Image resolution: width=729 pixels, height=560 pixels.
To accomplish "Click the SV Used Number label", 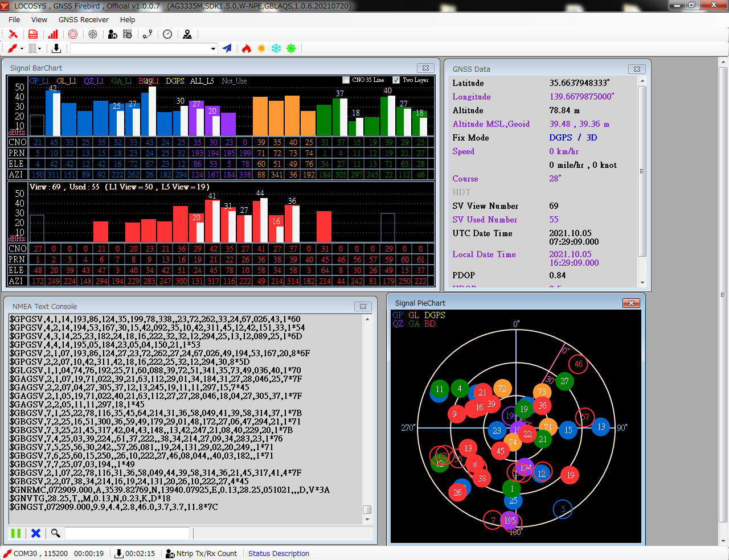I will (x=485, y=220).
